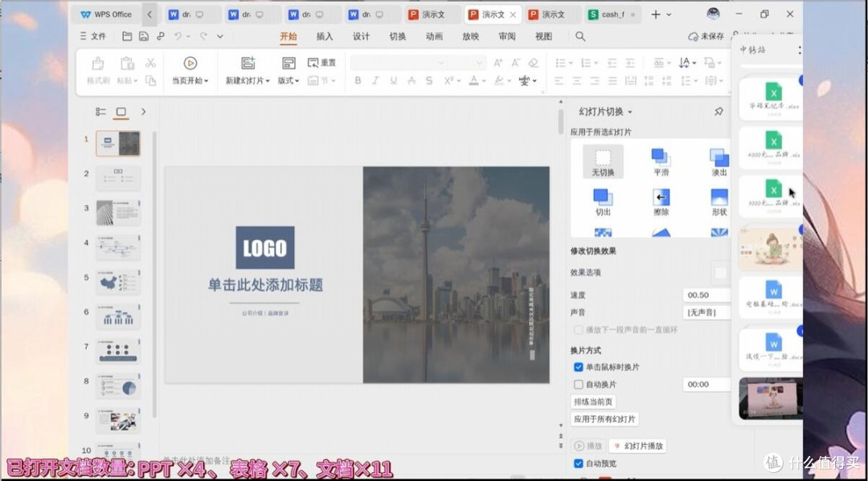Click the 应用于所有幻灯片 button
Screen dimensions: 868x481
tap(604, 419)
